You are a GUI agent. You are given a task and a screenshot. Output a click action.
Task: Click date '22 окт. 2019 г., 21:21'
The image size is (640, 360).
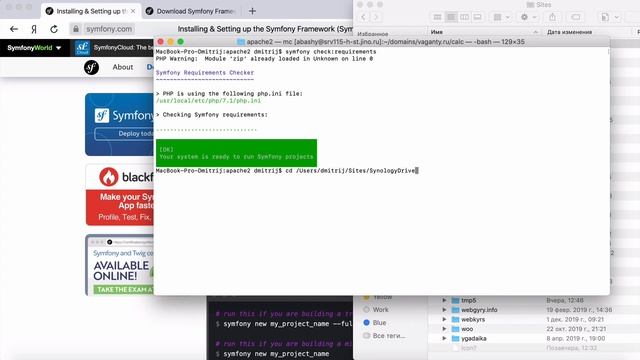pyautogui.click(x=576, y=329)
